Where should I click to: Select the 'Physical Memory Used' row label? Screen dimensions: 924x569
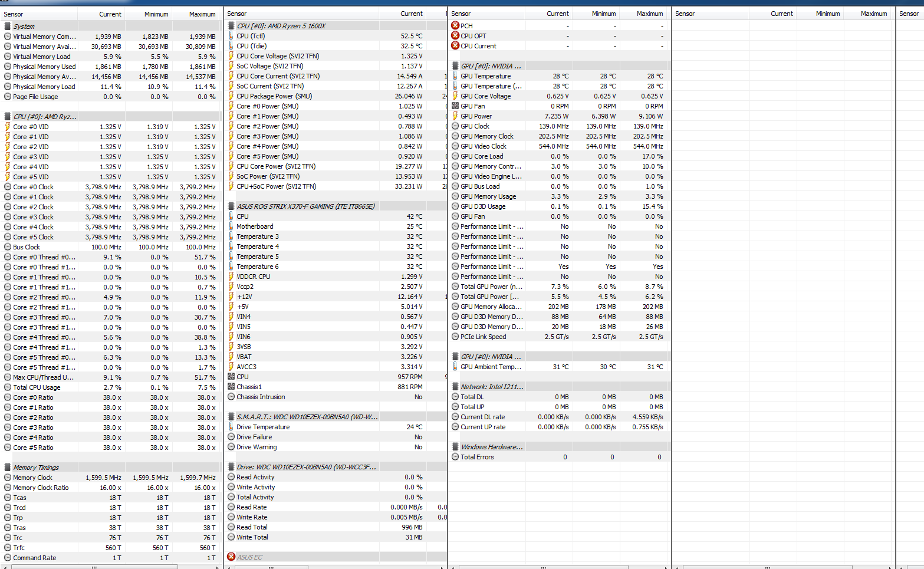44,67
